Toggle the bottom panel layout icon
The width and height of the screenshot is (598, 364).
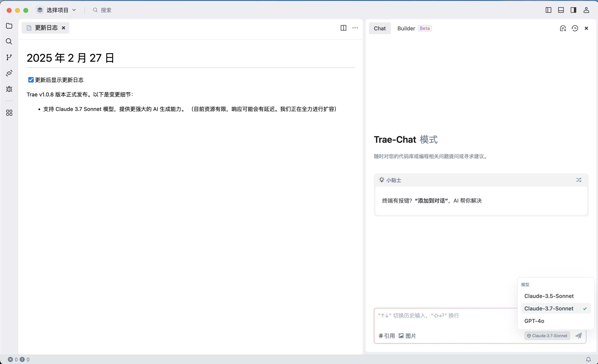coord(561,10)
